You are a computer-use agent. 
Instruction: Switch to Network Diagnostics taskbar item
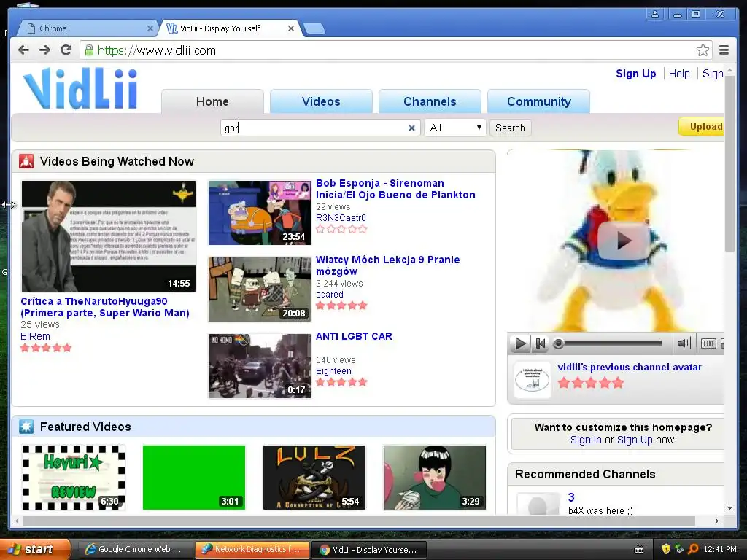(252, 550)
